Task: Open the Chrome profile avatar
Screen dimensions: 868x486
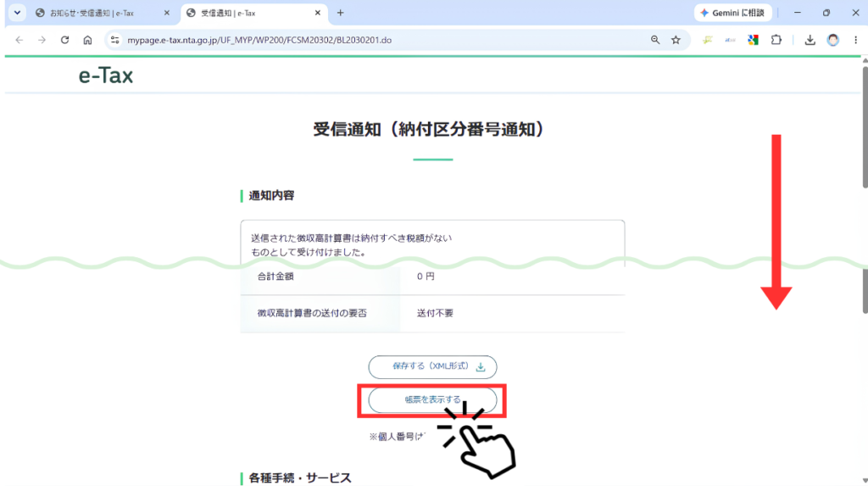Action: tap(833, 40)
